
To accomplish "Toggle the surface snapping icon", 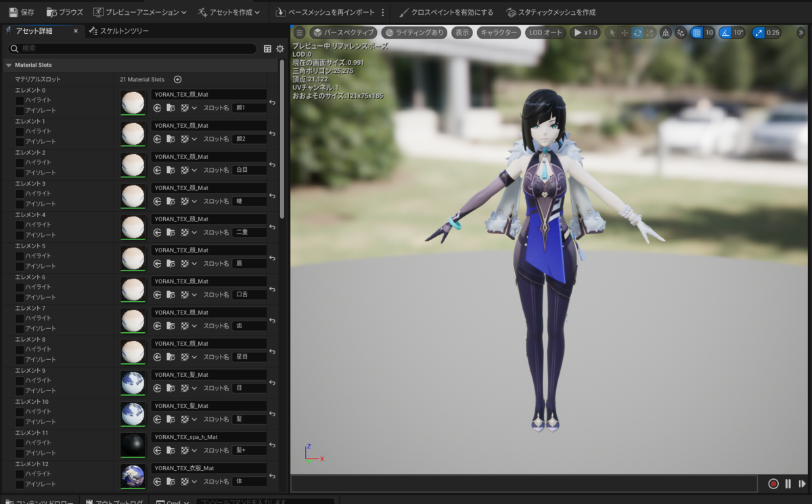I will [x=681, y=32].
